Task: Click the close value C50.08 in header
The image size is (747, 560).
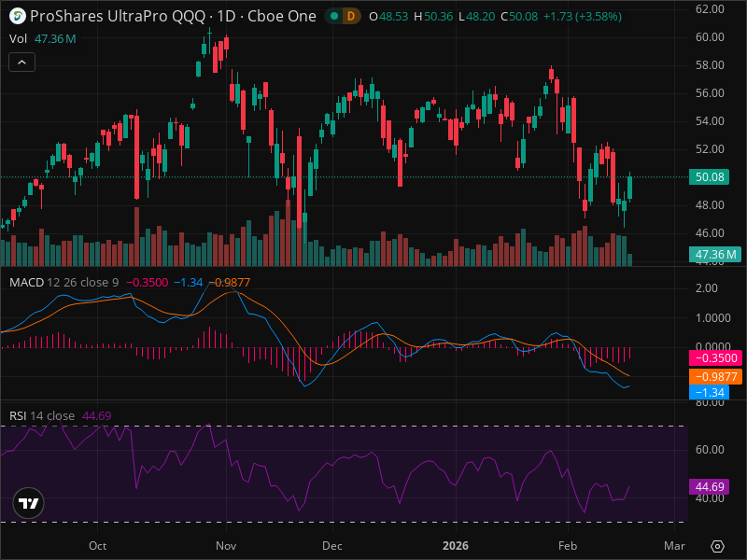Action: click(519, 17)
